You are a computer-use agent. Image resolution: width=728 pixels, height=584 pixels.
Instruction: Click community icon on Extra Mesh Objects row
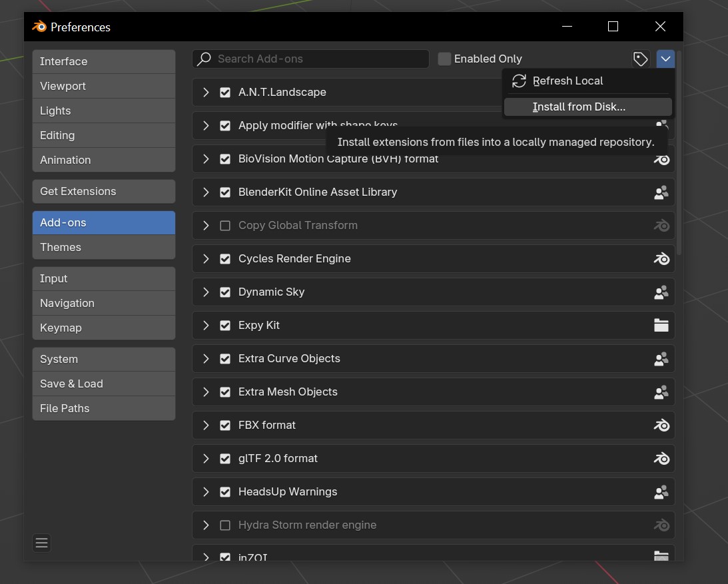tap(661, 392)
